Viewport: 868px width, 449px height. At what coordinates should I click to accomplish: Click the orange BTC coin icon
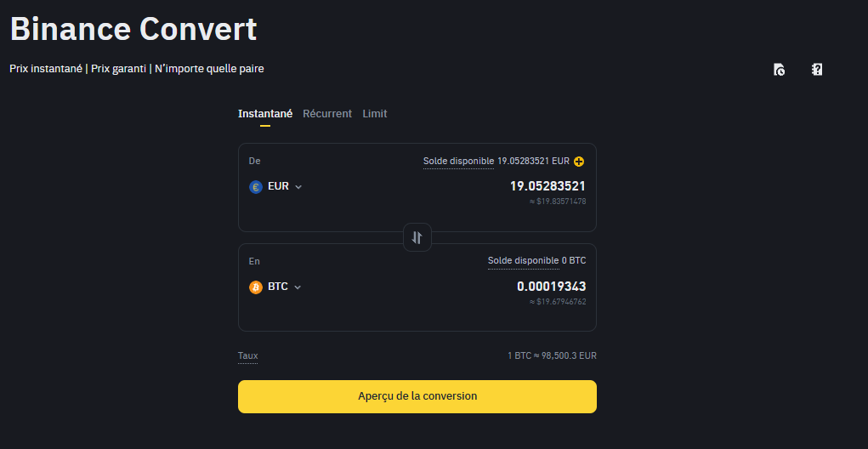coord(256,287)
